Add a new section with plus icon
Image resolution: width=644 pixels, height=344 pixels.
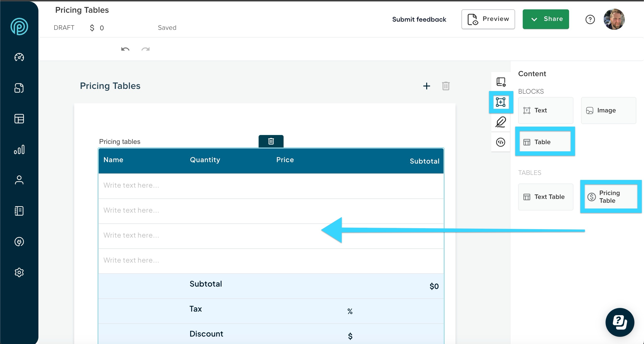point(427,86)
